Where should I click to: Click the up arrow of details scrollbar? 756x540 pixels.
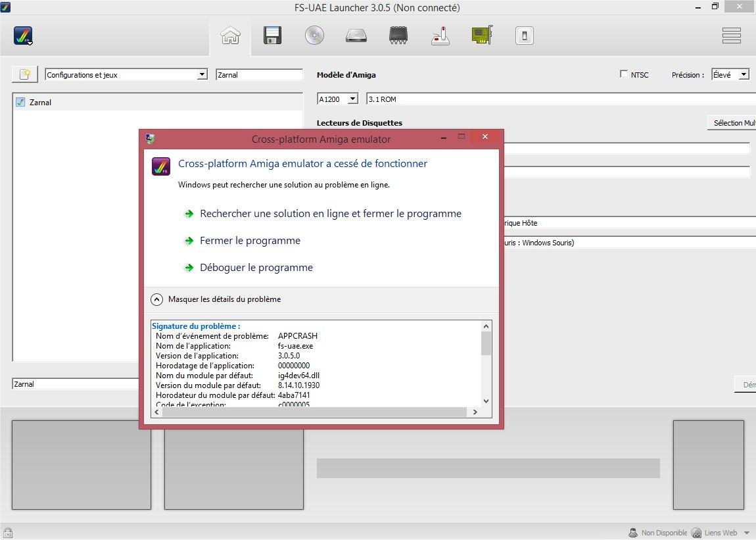point(486,326)
